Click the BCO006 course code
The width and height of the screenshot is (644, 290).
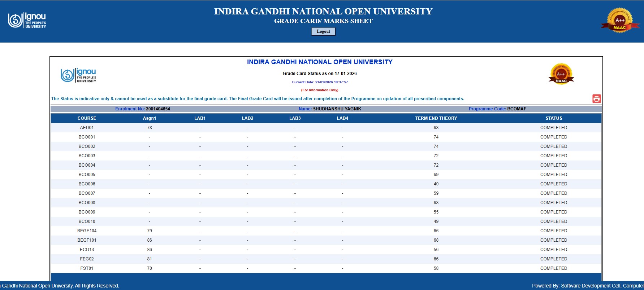[x=87, y=184]
